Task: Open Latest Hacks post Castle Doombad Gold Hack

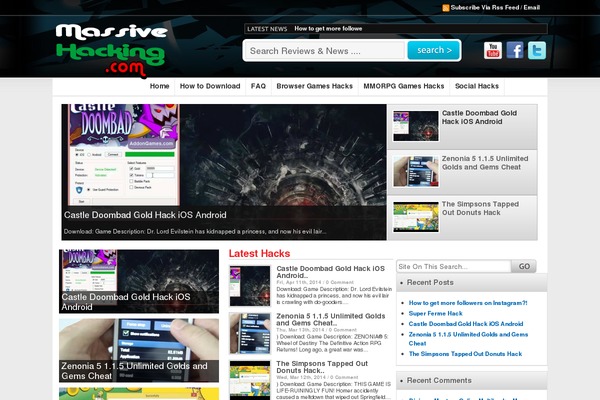Action: point(331,272)
